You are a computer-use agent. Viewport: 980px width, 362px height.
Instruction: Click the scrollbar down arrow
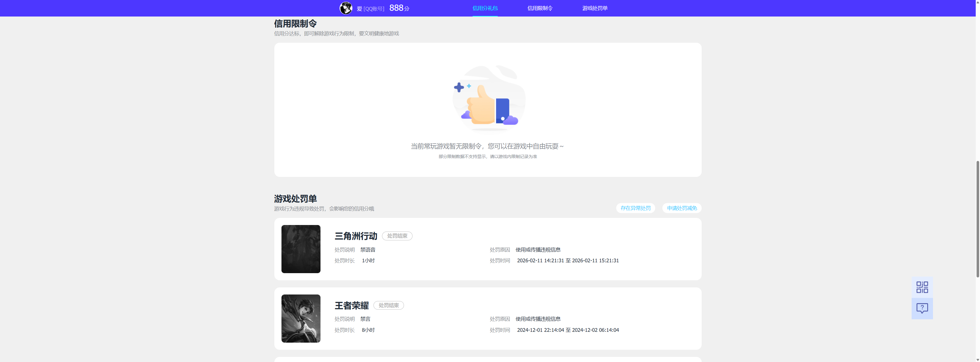[977, 359]
